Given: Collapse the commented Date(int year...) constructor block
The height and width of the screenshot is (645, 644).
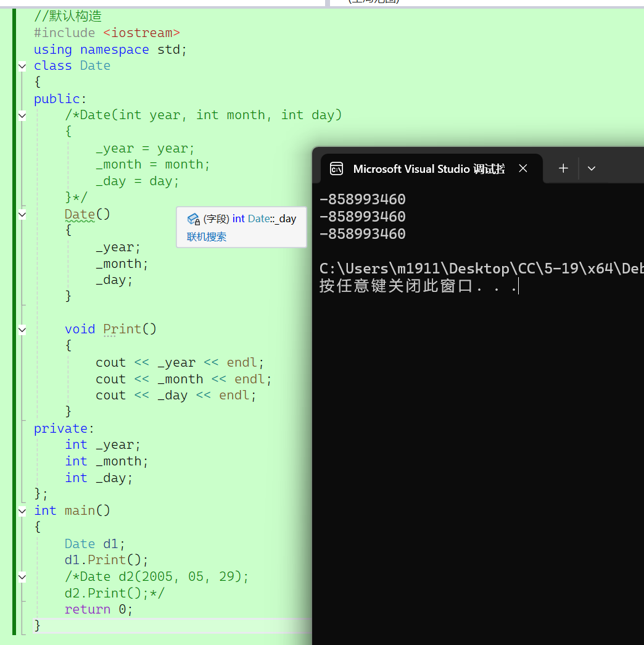Looking at the screenshot, I should [22, 115].
